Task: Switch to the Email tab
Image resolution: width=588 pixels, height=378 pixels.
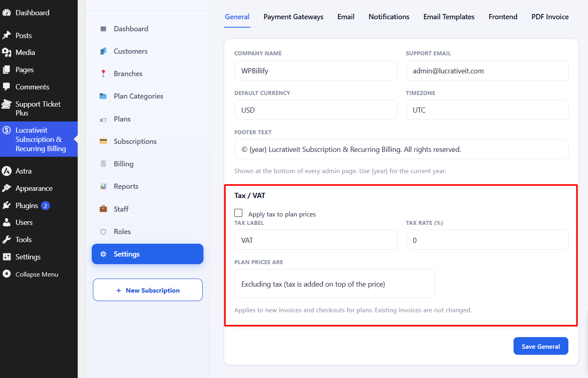Action: (x=346, y=17)
